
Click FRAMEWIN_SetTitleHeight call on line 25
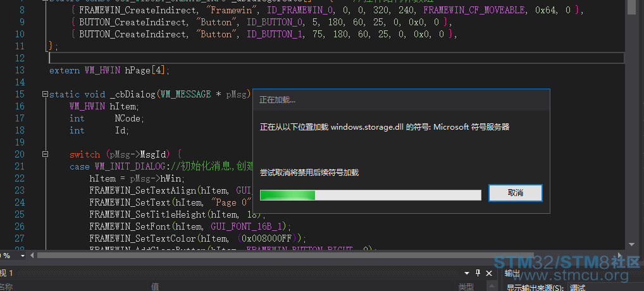147,214
